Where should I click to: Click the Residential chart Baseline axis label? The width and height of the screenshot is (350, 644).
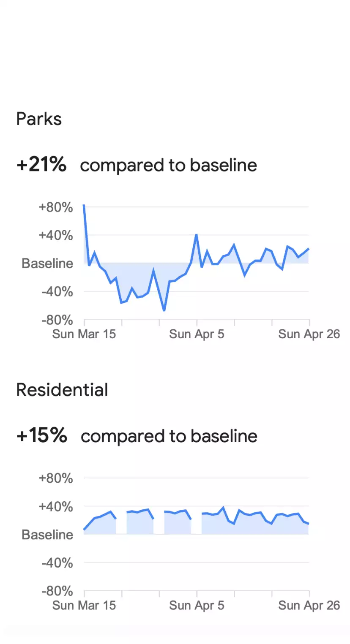pos(47,535)
